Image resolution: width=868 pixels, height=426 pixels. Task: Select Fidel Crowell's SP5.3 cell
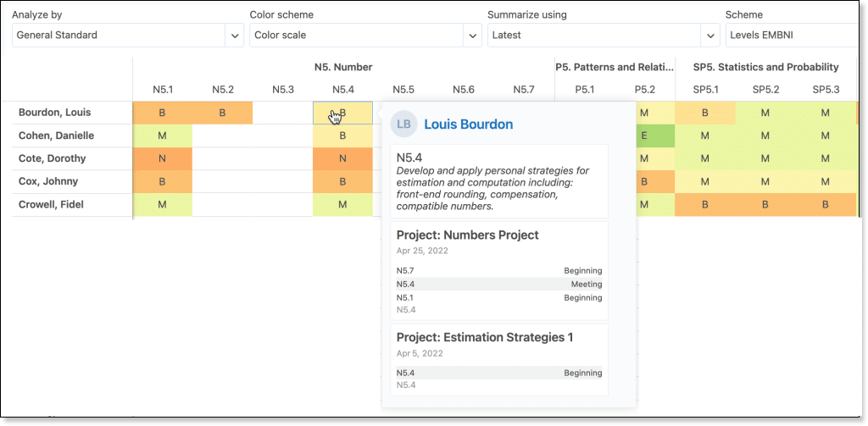(826, 204)
